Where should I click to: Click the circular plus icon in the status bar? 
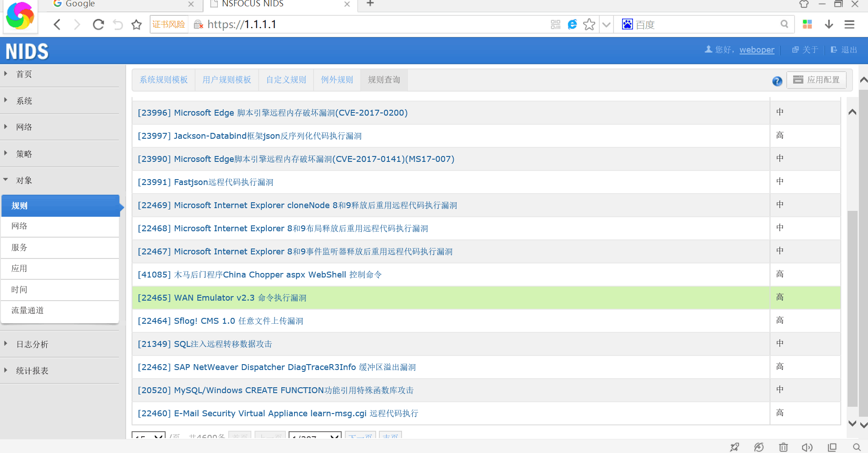click(x=759, y=447)
